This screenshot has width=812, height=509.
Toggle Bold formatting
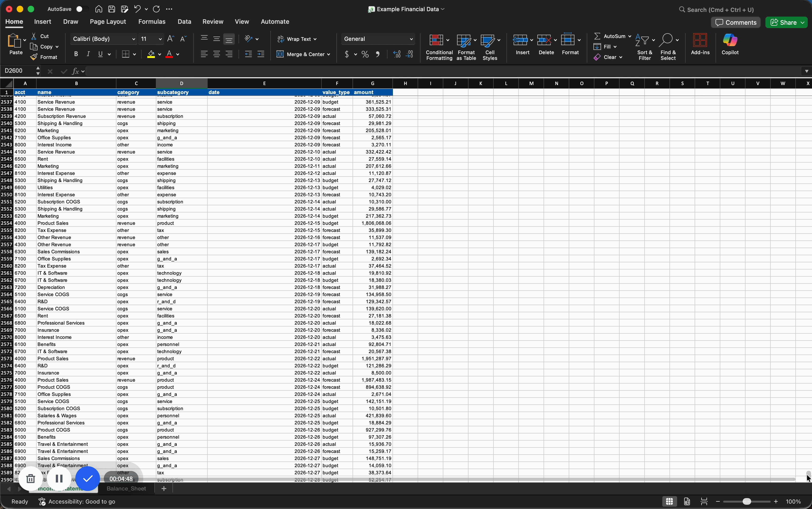pyautogui.click(x=76, y=54)
